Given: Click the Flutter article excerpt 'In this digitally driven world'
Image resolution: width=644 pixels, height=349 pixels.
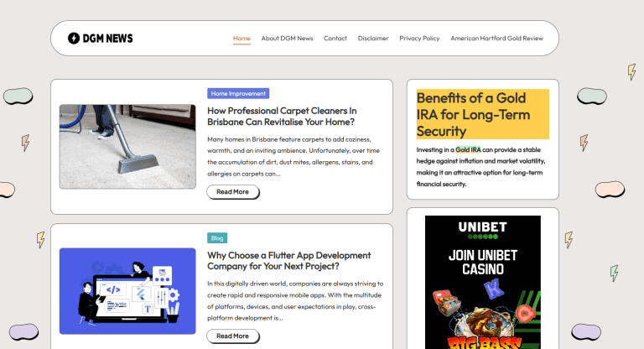Looking at the screenshot, I should 295,300.
